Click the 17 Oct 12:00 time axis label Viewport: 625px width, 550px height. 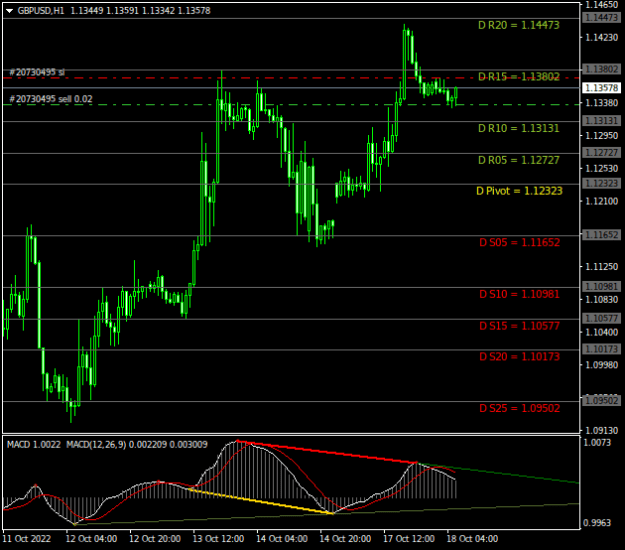[x=409, y=539]
